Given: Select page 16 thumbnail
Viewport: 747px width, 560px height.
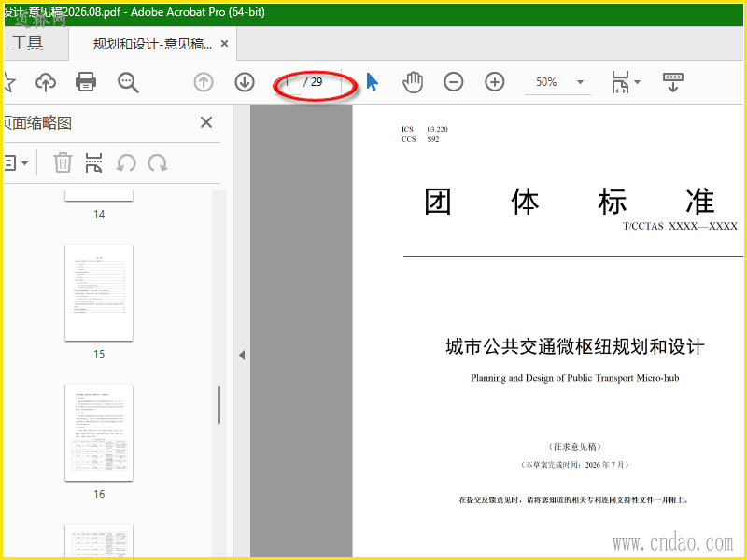Looking at the screenshot, I should point(99,432).
